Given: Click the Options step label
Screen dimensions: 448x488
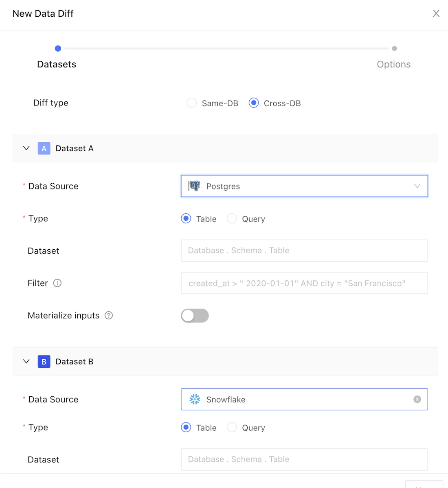Looking at the screenshot, I should click(x=393, y=64).
